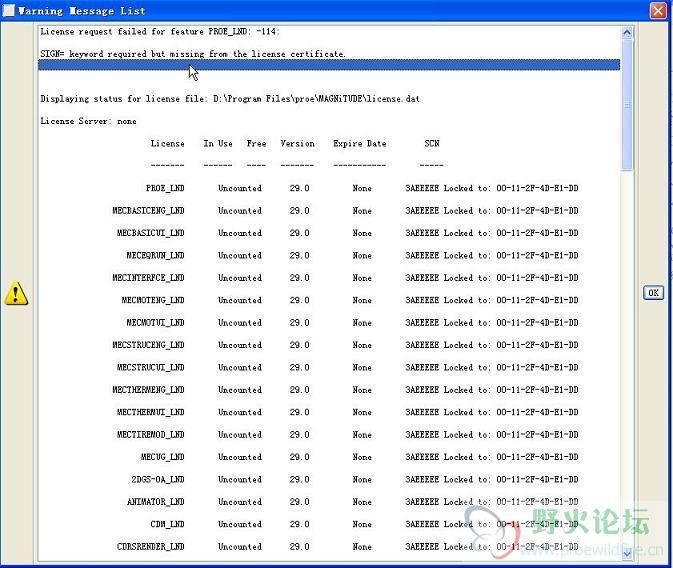Click the 'Free' column header
The height and width of the screenshot is (568, 673).
[x=256, y=143]
